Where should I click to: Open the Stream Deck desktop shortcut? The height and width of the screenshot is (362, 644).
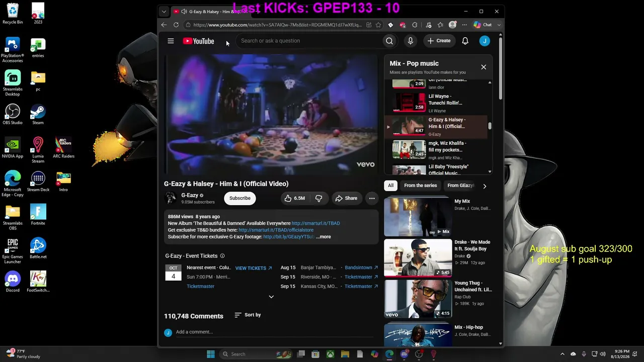pos(38,182)
